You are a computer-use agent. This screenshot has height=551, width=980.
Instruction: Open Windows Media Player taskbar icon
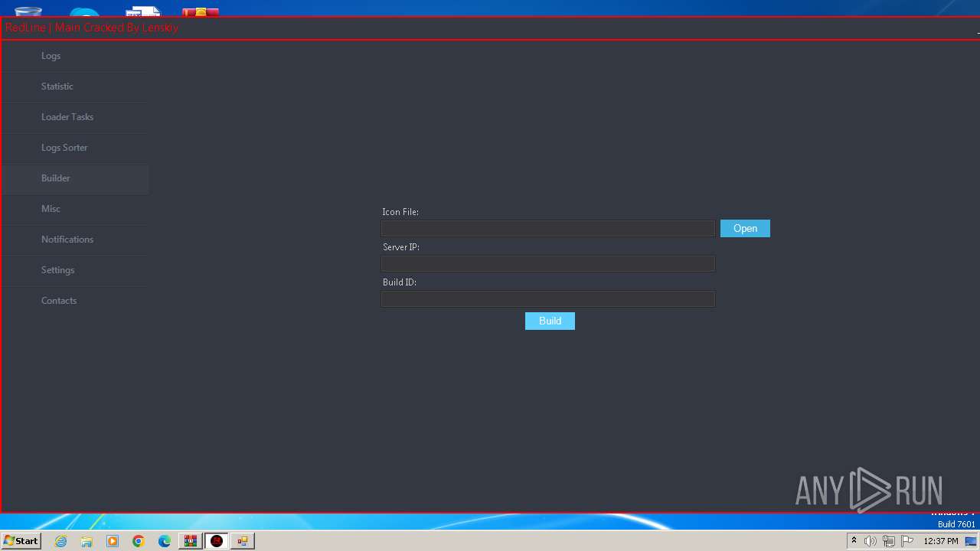(x=113, y=541)
